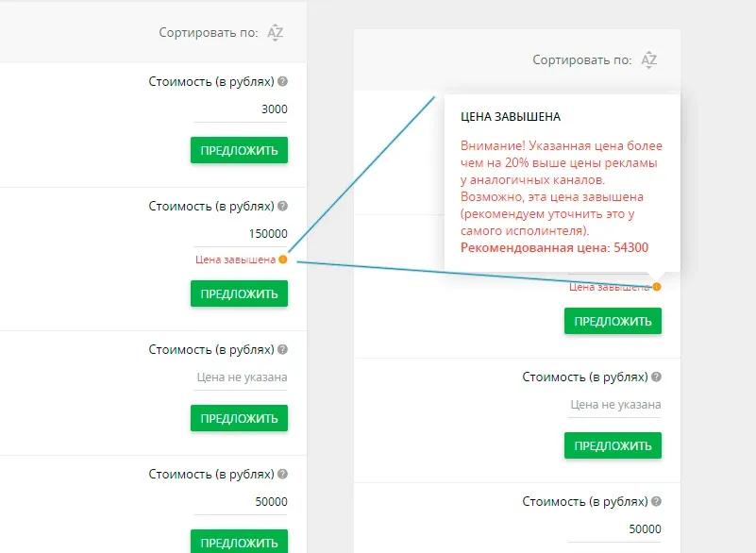Click the help icon above the 50000 price in the left panel

click(x=283, y=474)
